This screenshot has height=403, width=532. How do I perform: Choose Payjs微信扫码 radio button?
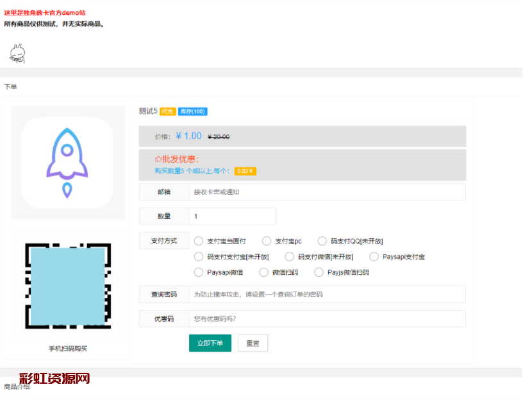pyautogui.click(x=319, y=272)
